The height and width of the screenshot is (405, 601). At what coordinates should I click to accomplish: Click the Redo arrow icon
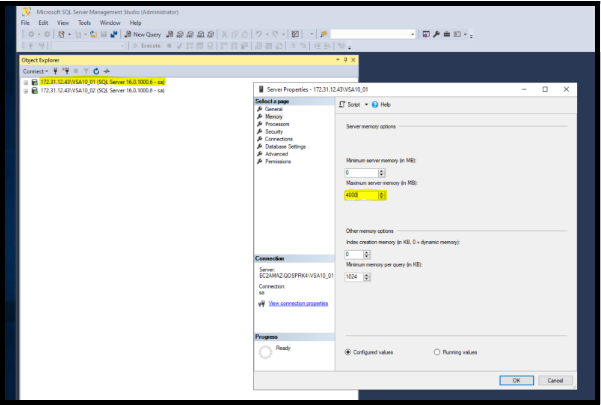(x=275, y=34)
